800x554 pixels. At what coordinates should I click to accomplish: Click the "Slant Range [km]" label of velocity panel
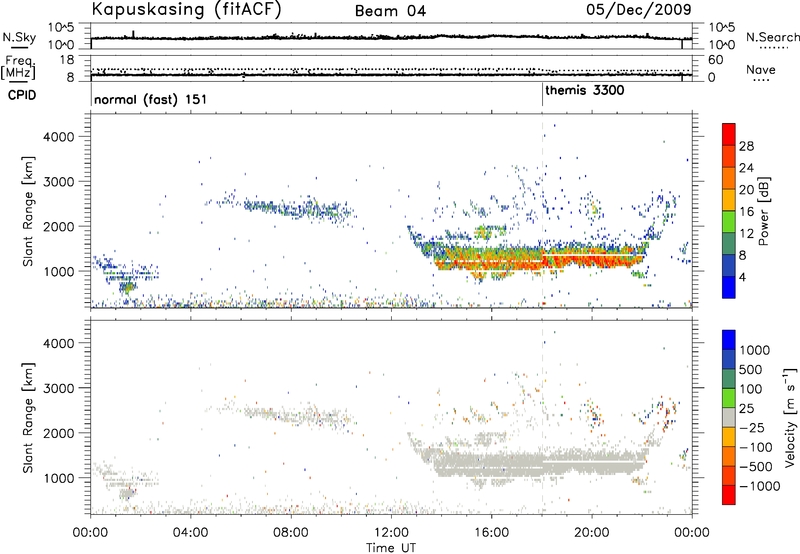click(x=28, y=418)
